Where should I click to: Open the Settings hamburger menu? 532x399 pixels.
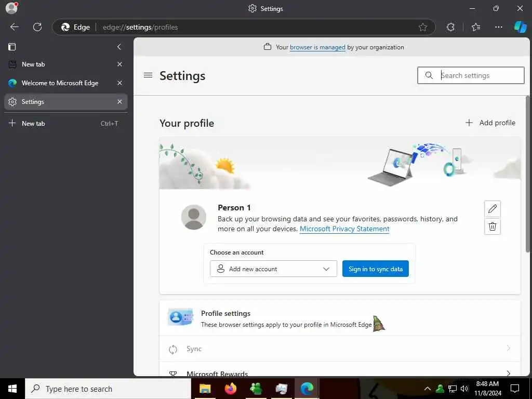[x=148, y=75]
